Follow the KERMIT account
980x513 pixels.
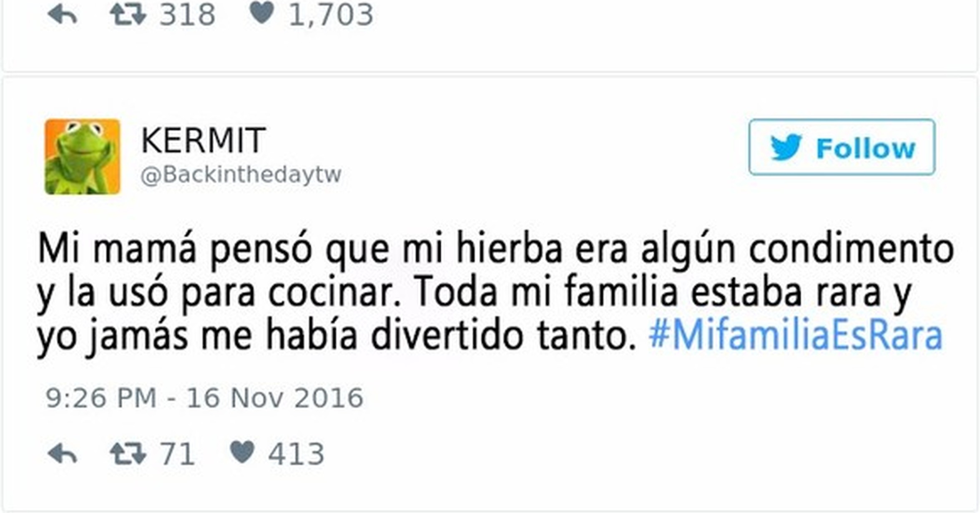click(x=842, y=147)
